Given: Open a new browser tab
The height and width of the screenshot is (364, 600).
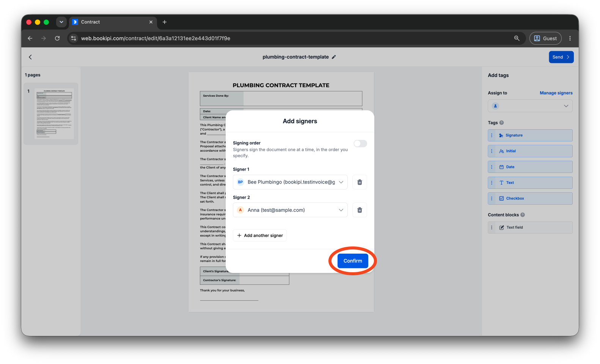Looking at the screenshot, I should [165, 22].
